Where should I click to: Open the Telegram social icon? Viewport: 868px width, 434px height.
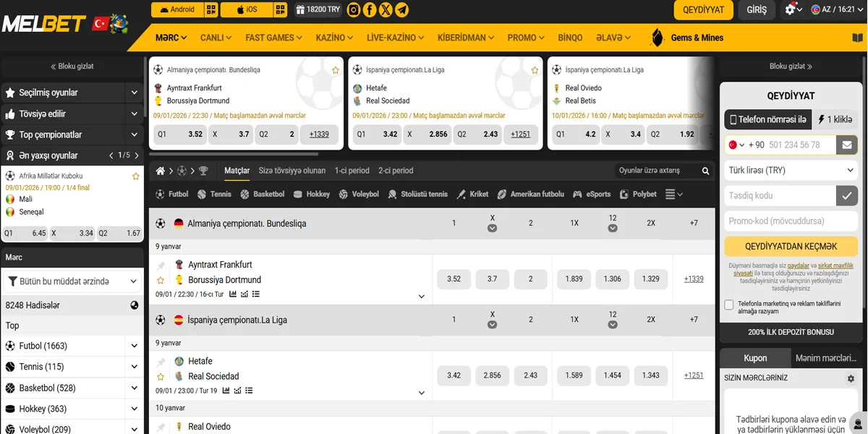[x=401, y=9]
